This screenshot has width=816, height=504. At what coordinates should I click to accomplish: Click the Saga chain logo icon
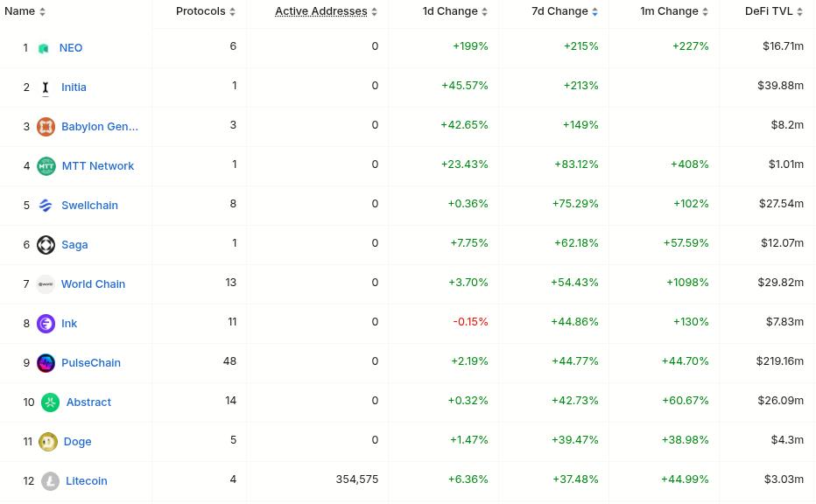pos(46,245)
